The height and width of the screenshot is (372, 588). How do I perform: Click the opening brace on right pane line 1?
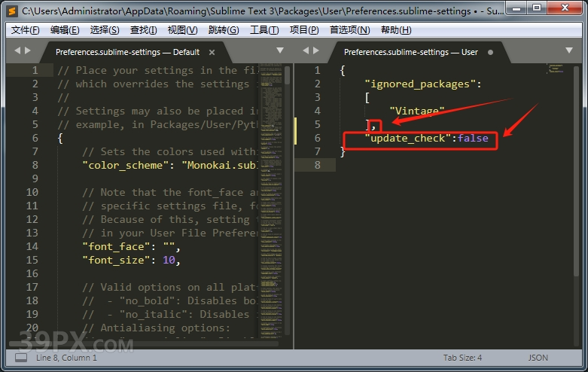coord(343,71)
